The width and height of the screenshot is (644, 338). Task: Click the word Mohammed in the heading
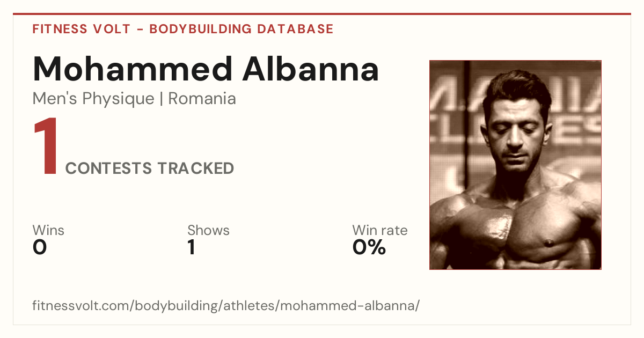(x=133, y=68)
